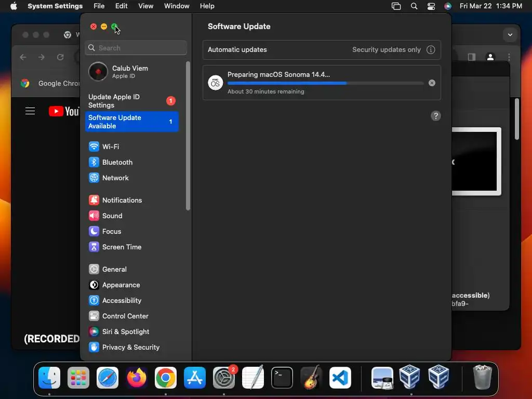The image size is (532, 399).
Task: Open the View menu
Action: [145, 6]
